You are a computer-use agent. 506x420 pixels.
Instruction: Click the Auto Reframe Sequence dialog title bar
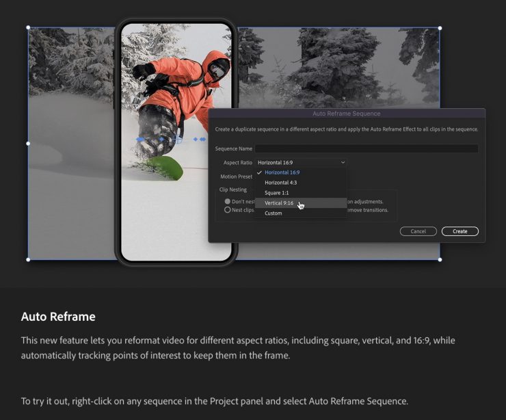pos(346,114)
